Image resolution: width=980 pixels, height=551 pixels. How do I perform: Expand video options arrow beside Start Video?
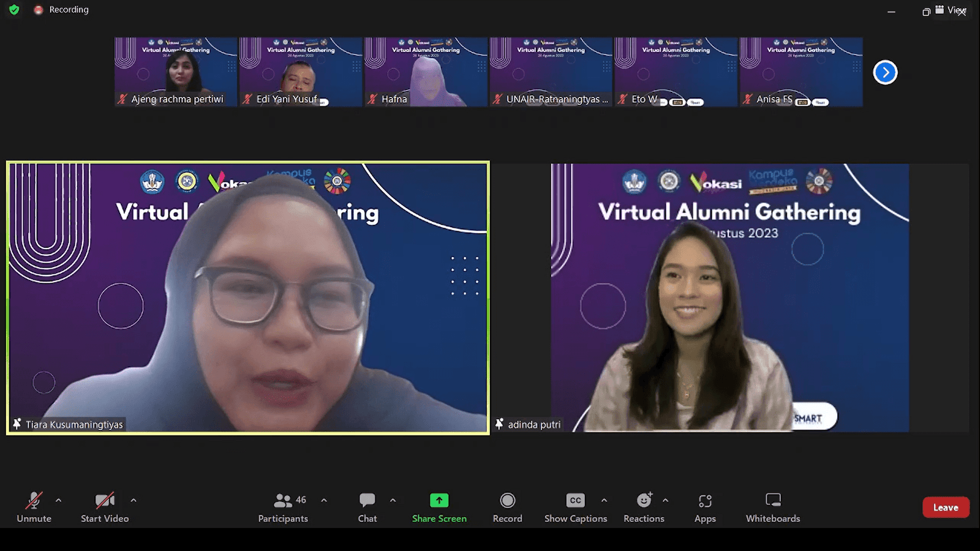(x=133, y=500)
